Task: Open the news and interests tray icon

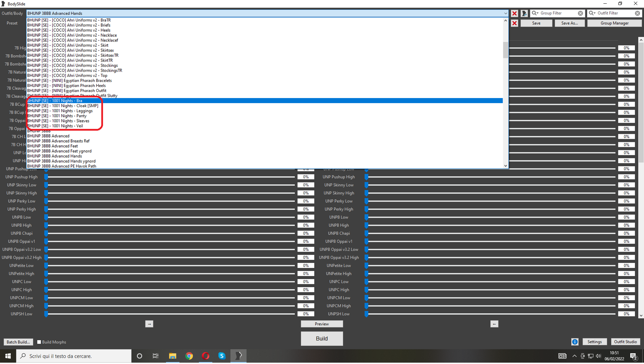Action: (562, 356)
